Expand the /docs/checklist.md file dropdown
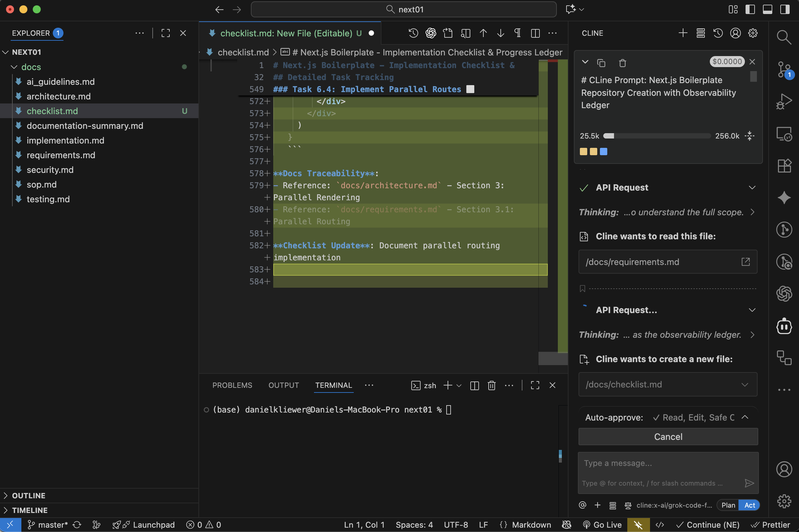This screenshot has height=532, width=799. click(x=745, y=384)
